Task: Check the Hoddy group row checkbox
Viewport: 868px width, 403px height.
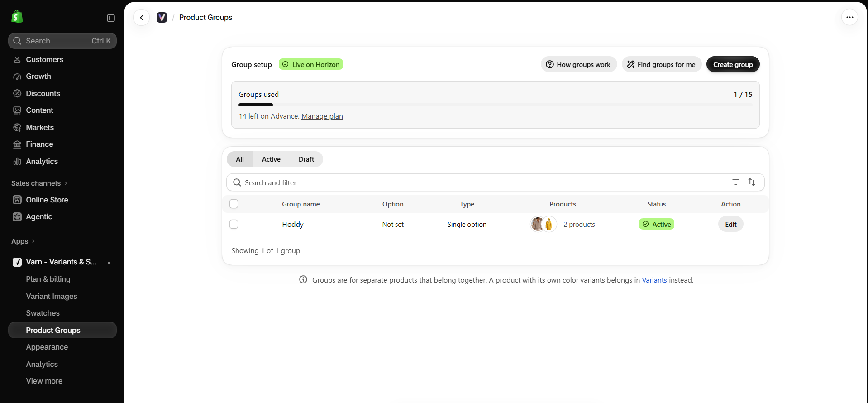Action: coord(234,224)
